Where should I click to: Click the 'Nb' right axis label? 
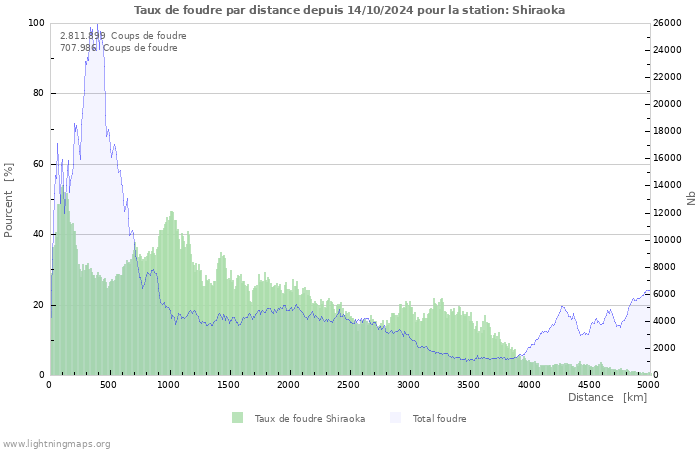pos(691,199)
